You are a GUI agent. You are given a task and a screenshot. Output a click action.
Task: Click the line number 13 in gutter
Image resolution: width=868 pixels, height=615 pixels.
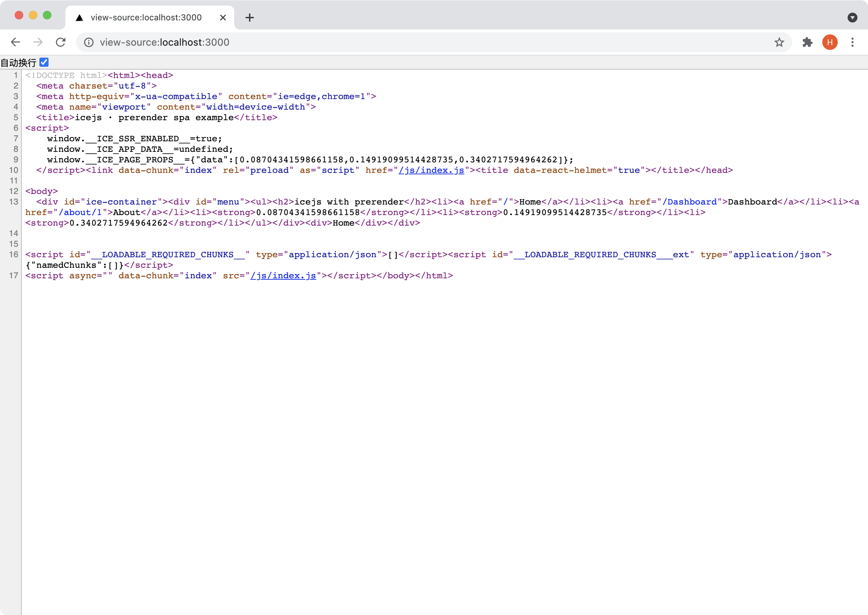pyautogui.click(x=14, y=202)
